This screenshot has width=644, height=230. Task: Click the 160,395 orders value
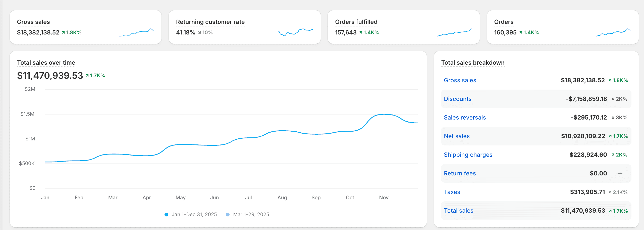505,32
